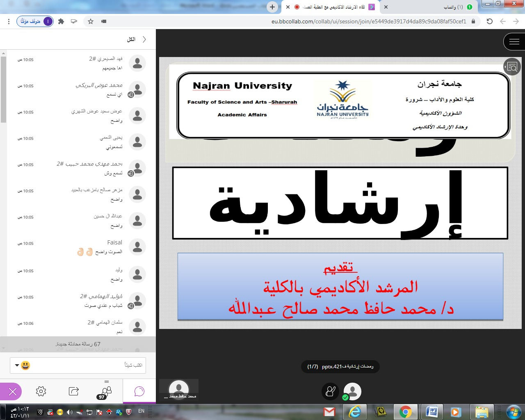
Task: Open the media control icon in toolbar
Action: 74,21
